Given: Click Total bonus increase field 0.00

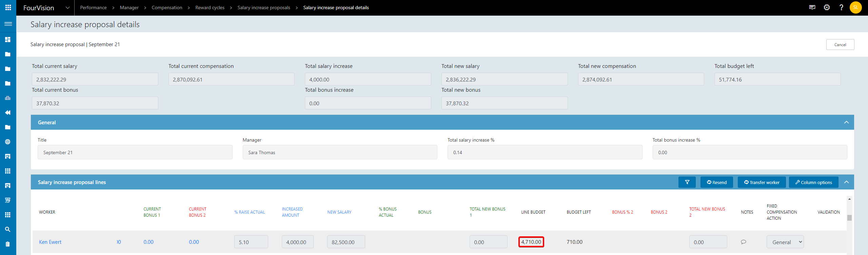Looking at the screenshot, I should [x=368, y=103].
